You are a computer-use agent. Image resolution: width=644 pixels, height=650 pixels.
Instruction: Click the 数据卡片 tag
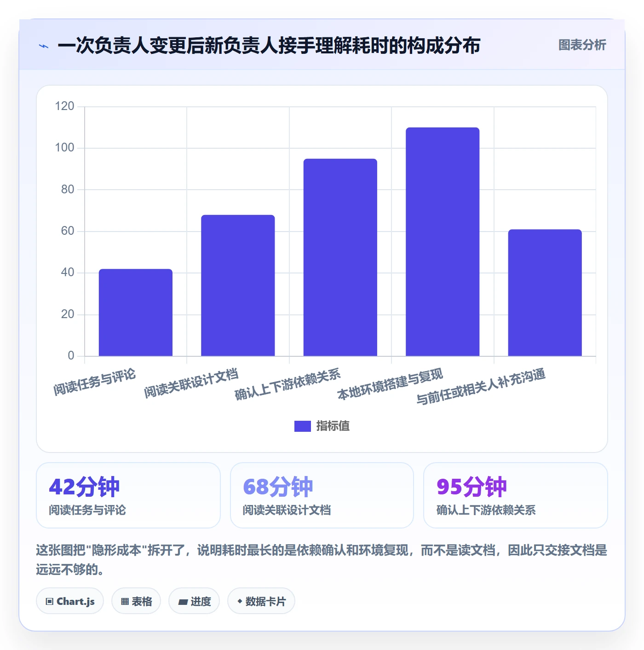261,601
